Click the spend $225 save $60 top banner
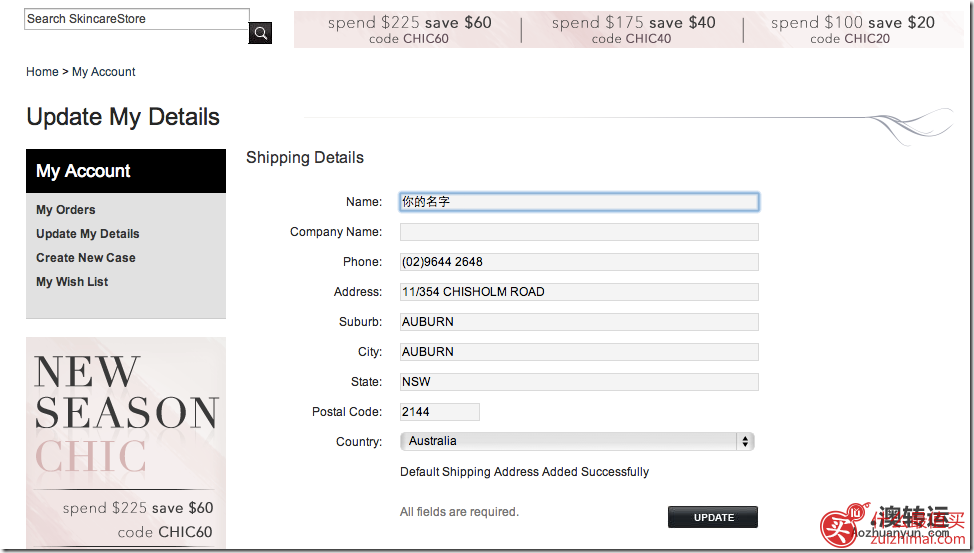Image resolution: width=974 pixels, height=553 pixels. click(409, 30)
